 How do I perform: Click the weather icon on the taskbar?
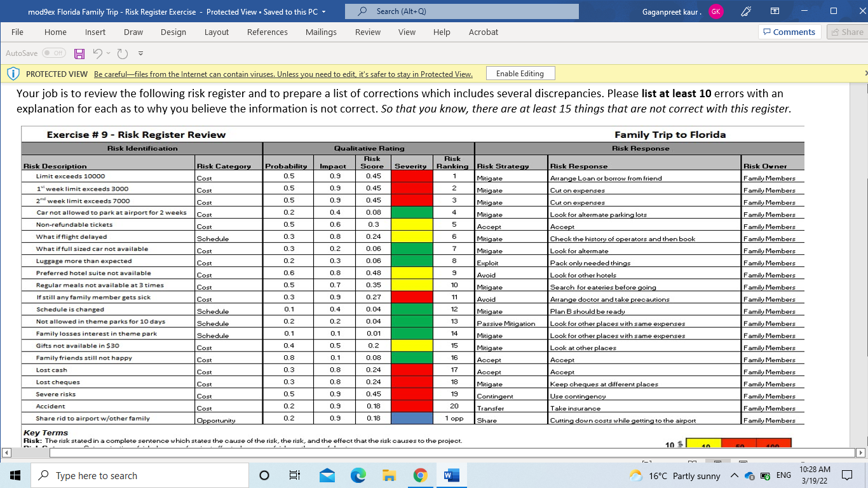click(635, 476)
